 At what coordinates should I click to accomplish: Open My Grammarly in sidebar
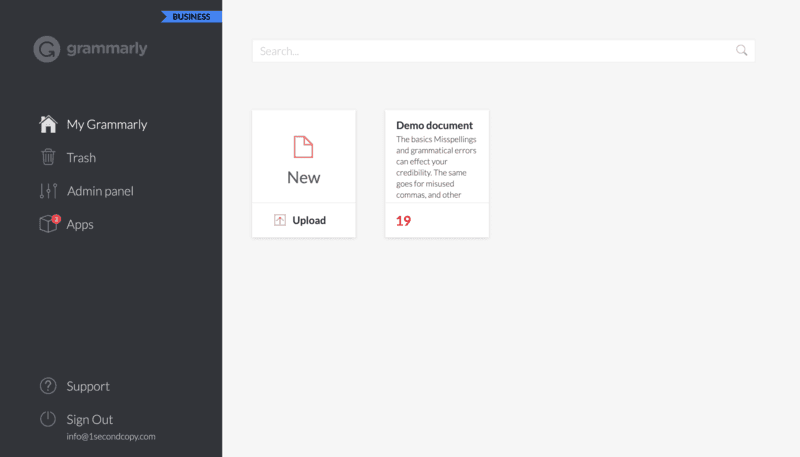[x=107, y=124]
